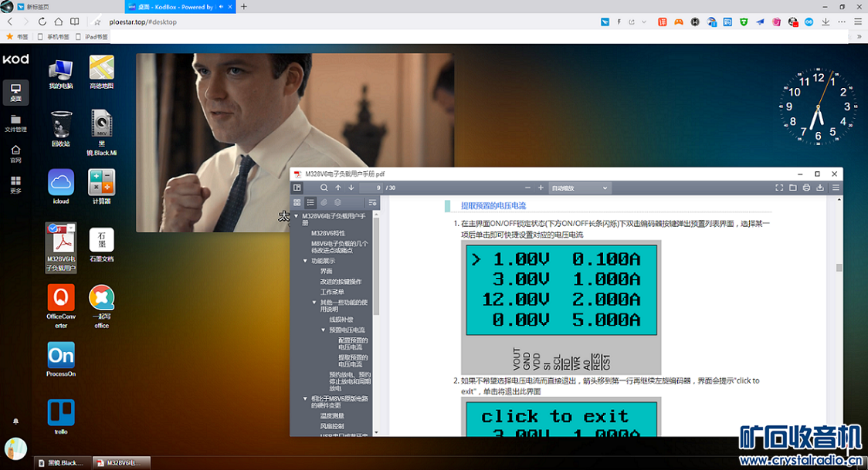Collapse 其他一些功能的使用说明 outline node
The height and width of the screenshot is (470, 868).
click(x=314, y=303)
